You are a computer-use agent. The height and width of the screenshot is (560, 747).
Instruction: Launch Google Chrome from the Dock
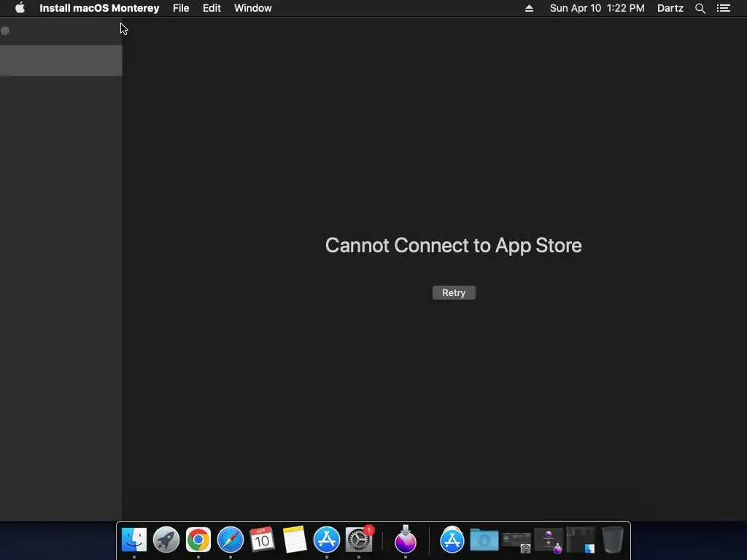pos(198,540)
